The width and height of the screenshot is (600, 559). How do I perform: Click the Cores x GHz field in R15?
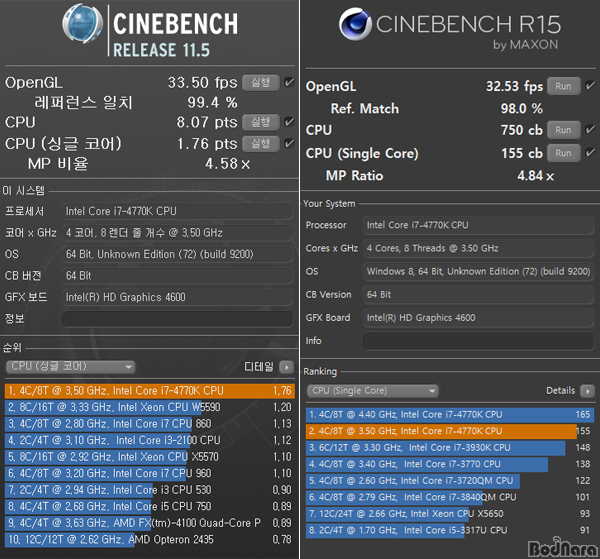tap(478, 248)
